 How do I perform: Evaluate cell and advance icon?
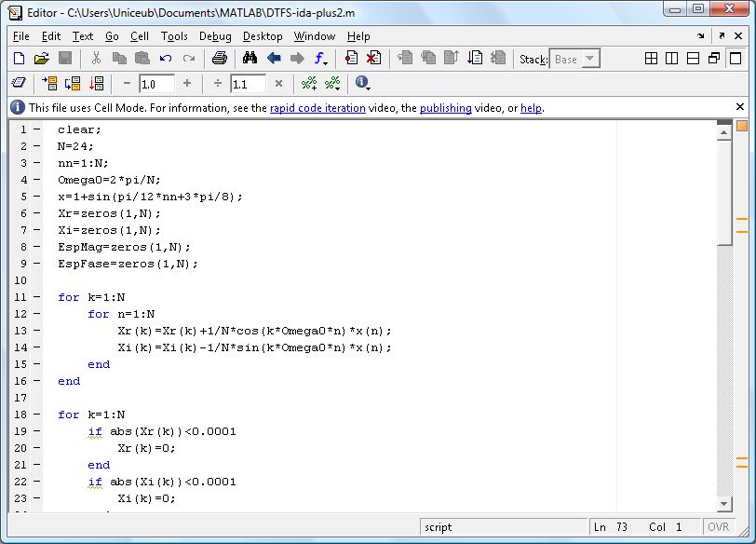(x=73, y=84)
